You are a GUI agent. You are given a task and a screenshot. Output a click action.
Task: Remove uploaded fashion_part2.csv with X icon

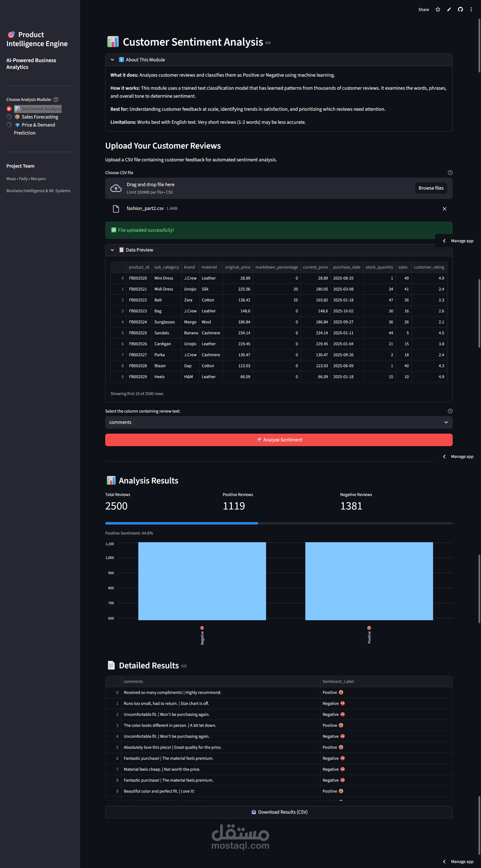click(x=444, y=209)
